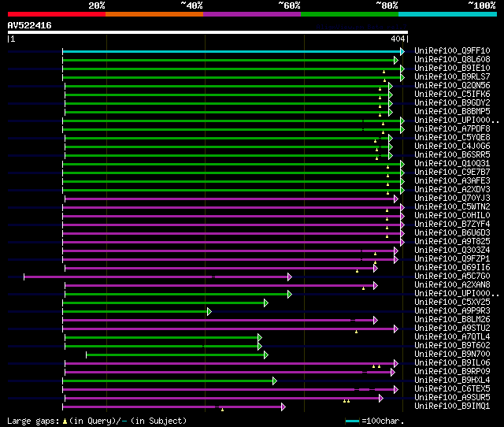Click the cyan =100char scale bar
The image size is (504, 427).
coord(352,421)
